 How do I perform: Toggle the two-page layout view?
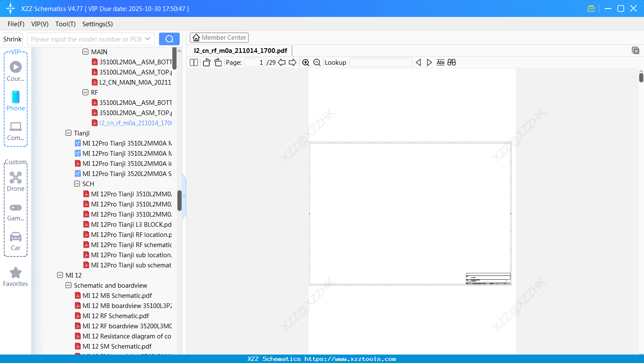[194, 63]
